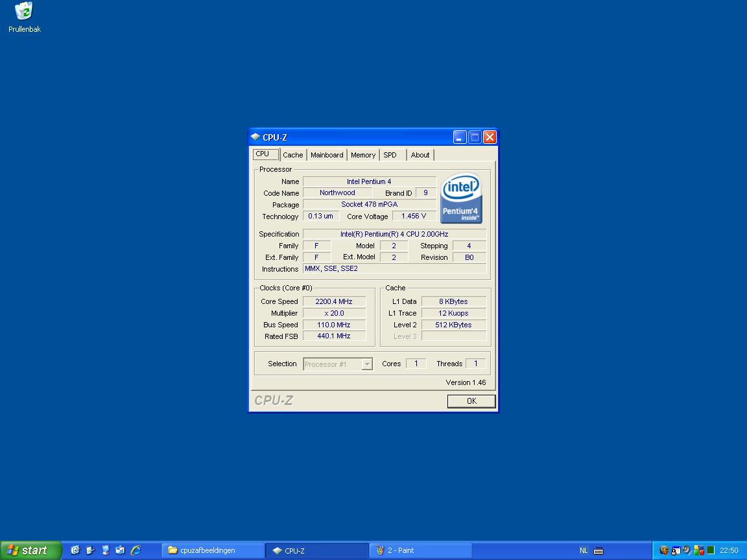Click the Family value F
Screen dimensions: 747x560
317,246
